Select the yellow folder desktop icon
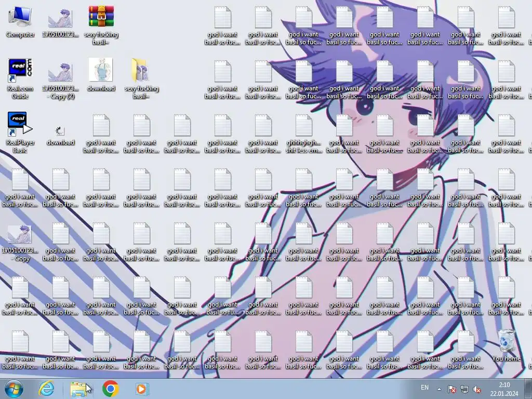This screenshot has height=399, width=532. pyautogui.click(x=141, y=79)
